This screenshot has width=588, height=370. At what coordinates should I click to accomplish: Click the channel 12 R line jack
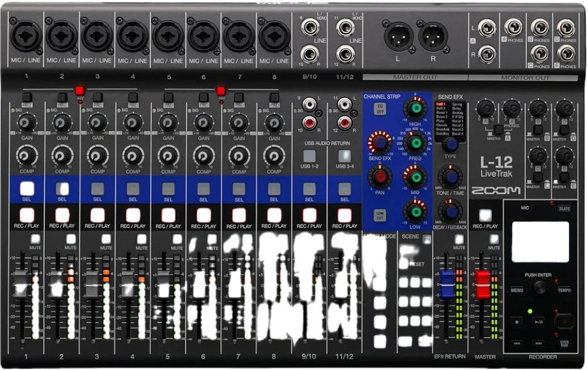point(345,54)
